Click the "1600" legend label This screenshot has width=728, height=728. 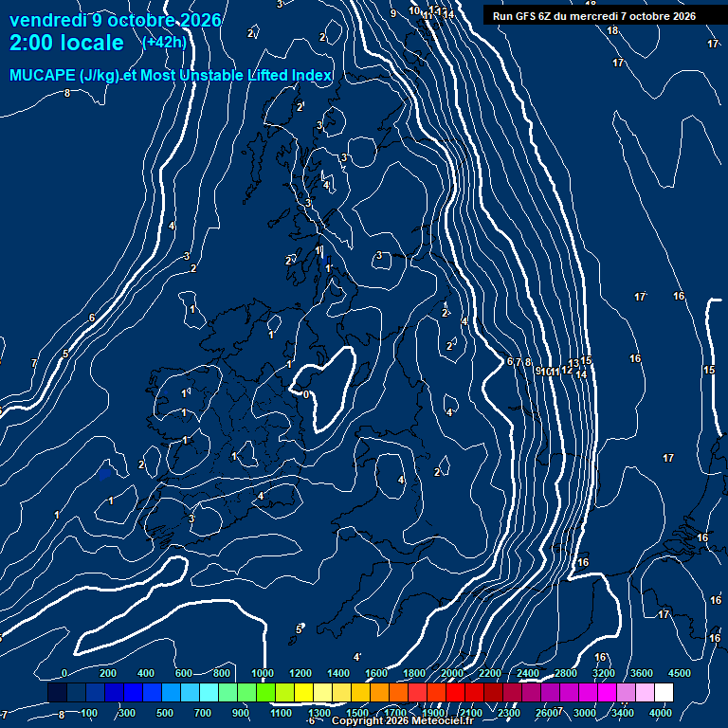point(376,673)
